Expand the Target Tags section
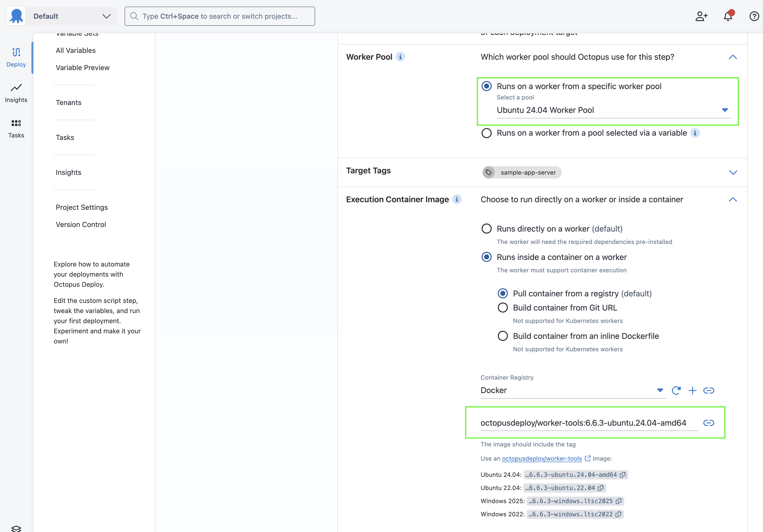The height and width of the screenshot is (532, 763). click(x=733, y=172)
